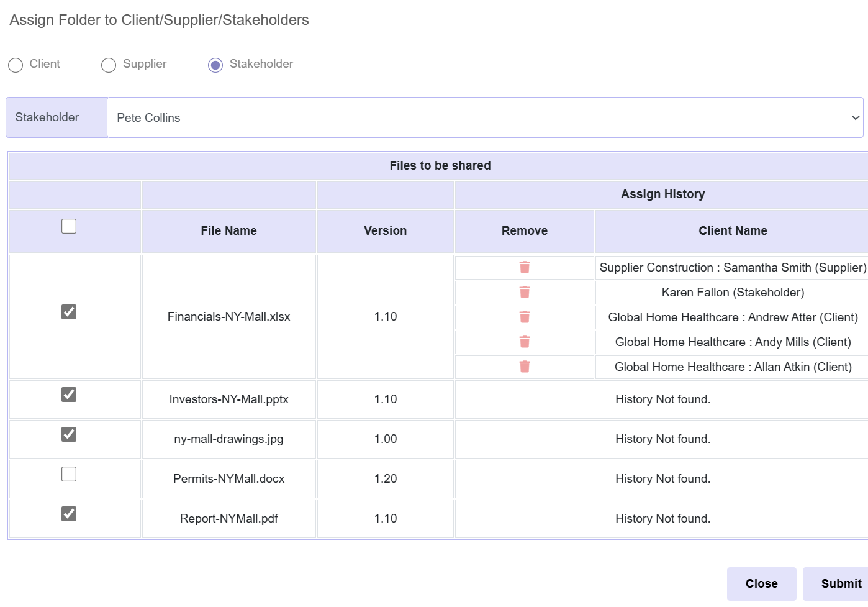Check the Permits-NYMall.docx checkbox
Viewport: 868px width, 607px height.
pyautogui.click(x=69, y=474)
